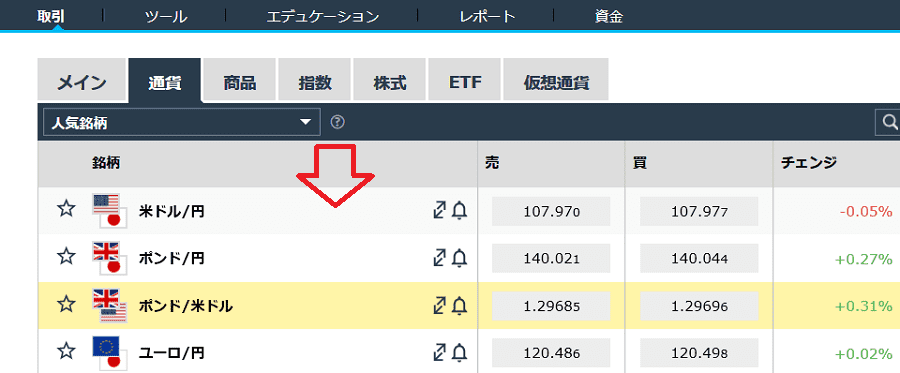Click buy price 140.044 for ポンド/円
900x373 pixels.
click(x=699, y=258)
